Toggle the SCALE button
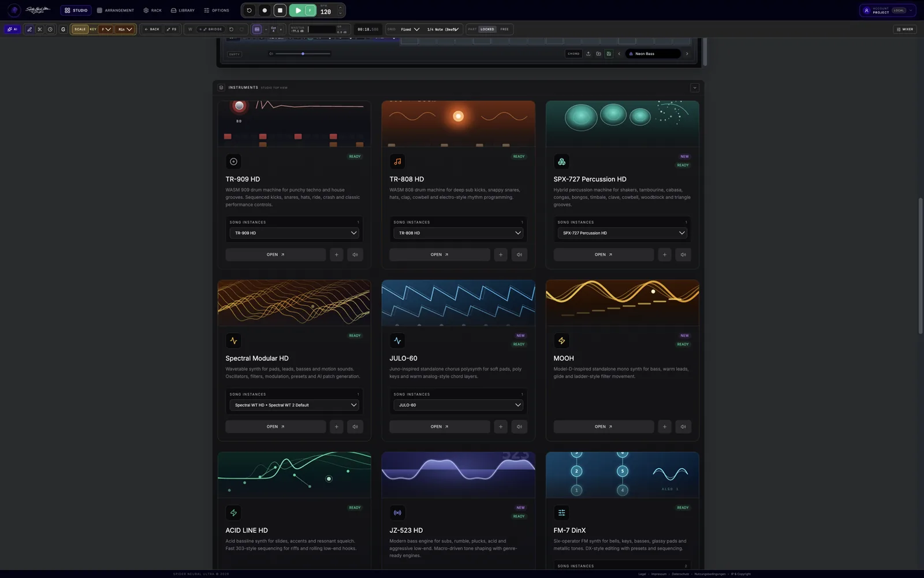 [80, 29]
